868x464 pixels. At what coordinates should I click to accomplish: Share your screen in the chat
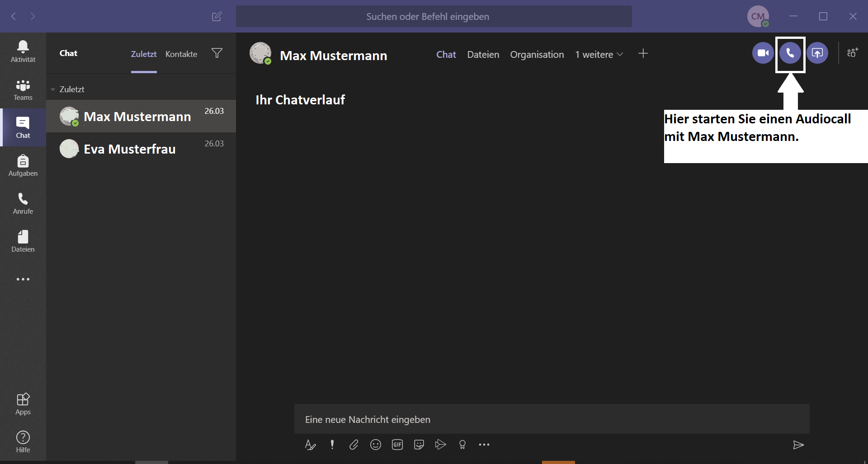pyautogui.click(x=817, y=53)
